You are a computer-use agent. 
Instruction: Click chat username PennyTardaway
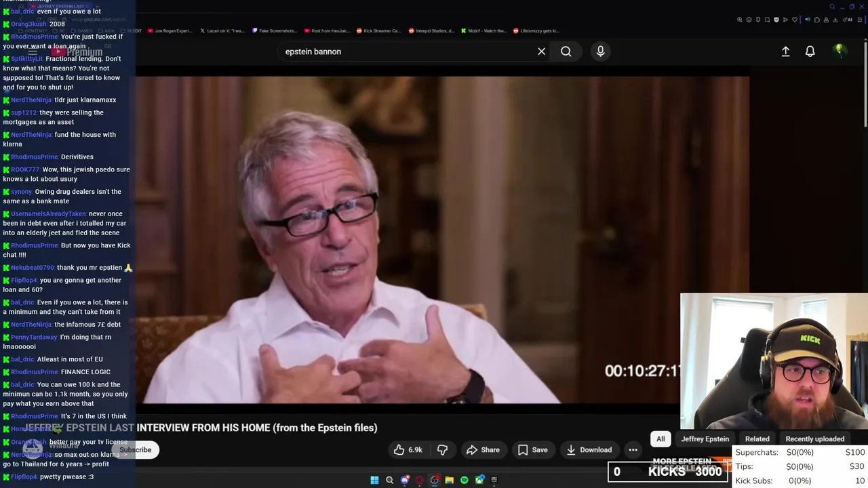[34, 338]
